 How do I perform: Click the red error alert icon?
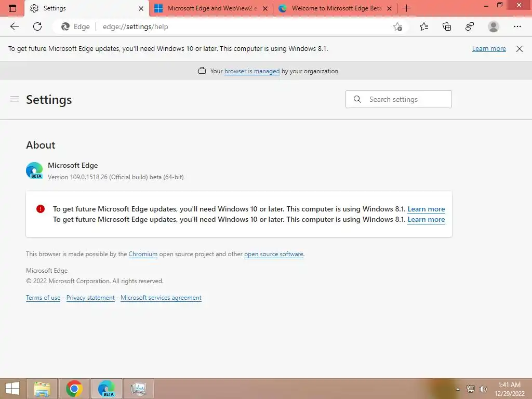41,209
